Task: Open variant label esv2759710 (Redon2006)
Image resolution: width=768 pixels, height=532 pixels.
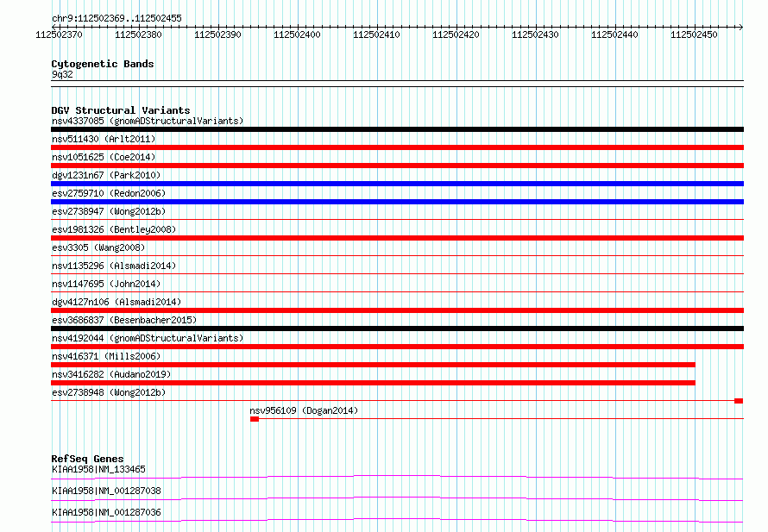Action: [x=109, y=193]
